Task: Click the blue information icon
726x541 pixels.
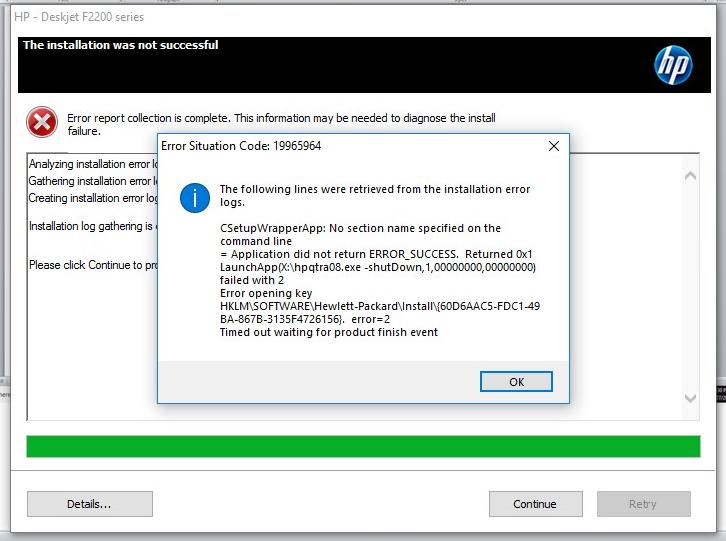Action: [195, 198]
